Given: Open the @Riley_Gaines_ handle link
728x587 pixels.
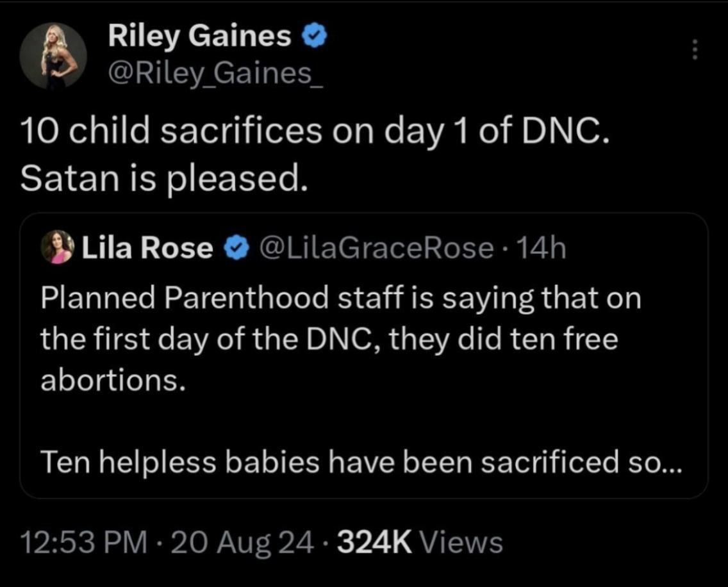Looking at the screenshot, I should 217,77.
